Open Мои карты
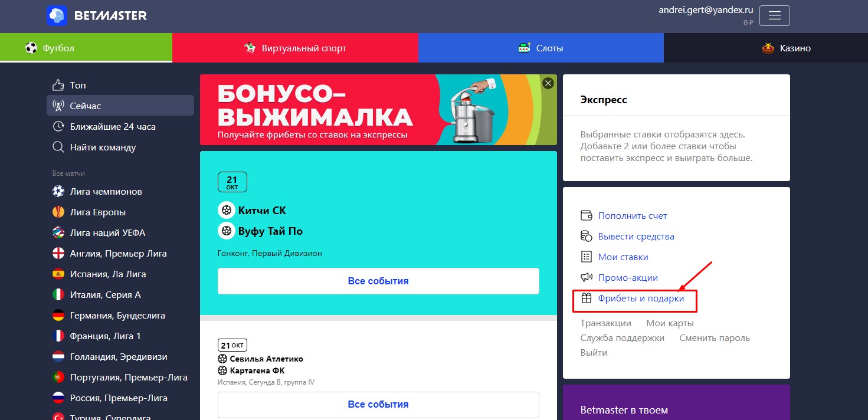This screenshot has height=420, width=868. [x=670, y=323]
